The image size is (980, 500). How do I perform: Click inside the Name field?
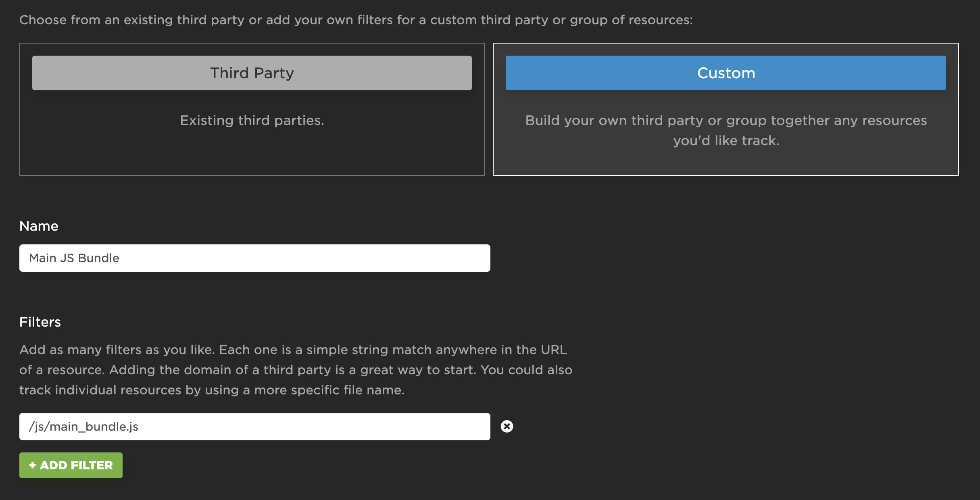(x=254, y=258)
